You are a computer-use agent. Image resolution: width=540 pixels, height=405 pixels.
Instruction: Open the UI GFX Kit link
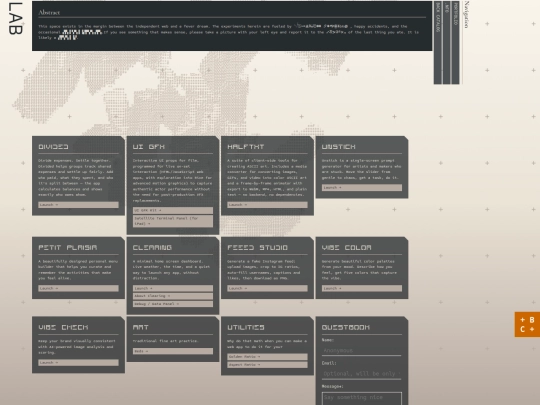click(x=173, y=210)
